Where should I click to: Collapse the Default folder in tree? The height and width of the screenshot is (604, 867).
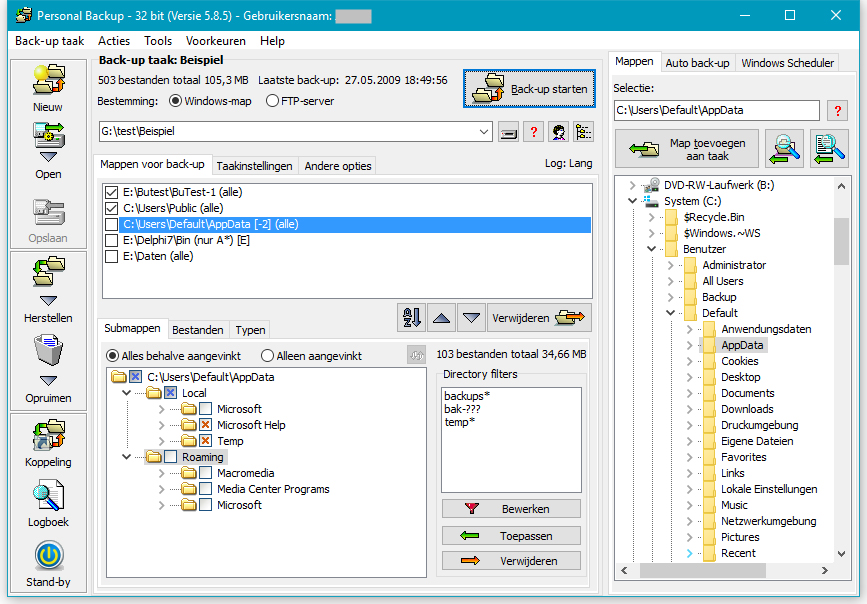(x=672, y=313)
